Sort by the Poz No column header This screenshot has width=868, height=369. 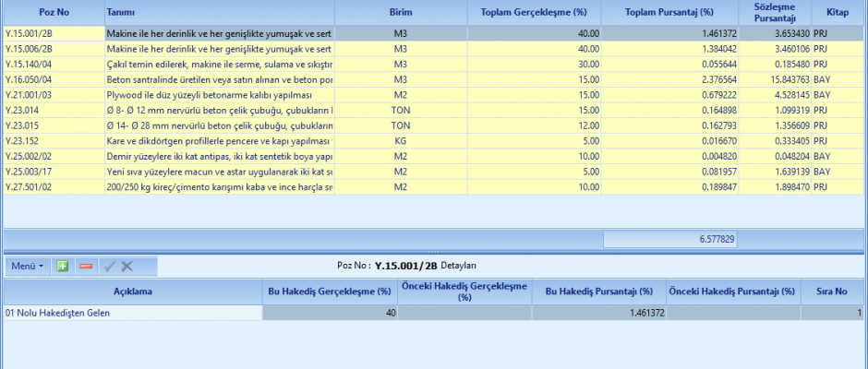[51, 14]
